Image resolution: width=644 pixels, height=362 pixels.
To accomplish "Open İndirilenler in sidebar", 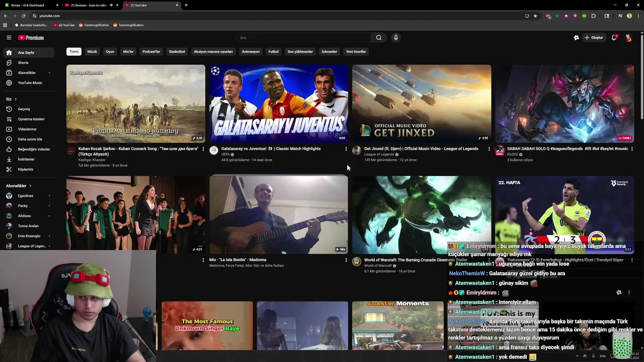I will coord(29,159).
